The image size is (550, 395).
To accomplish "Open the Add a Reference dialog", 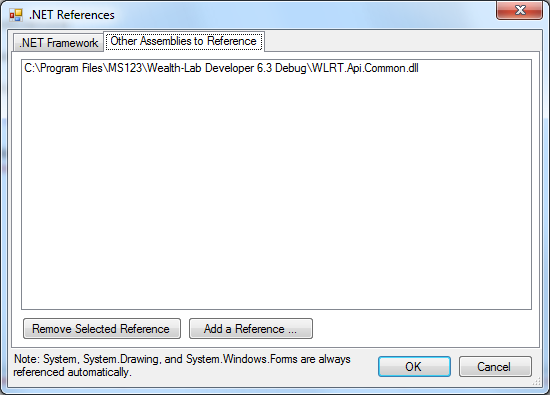I will coord(251,329).
